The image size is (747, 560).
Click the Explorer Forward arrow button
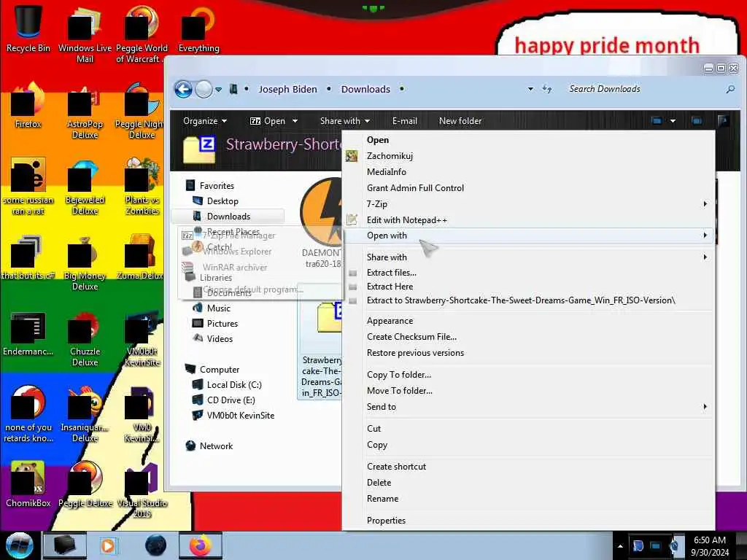pyautogui.click(x=204, y=89)
